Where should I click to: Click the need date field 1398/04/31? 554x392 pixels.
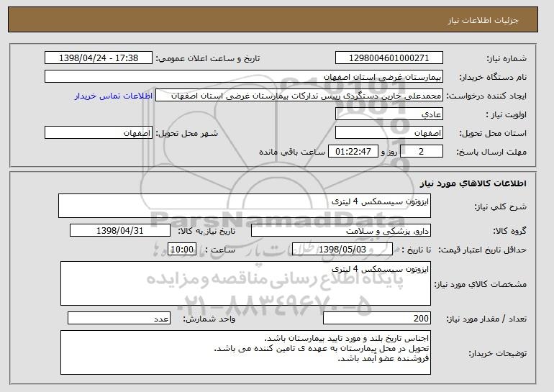tap(120, 231)
